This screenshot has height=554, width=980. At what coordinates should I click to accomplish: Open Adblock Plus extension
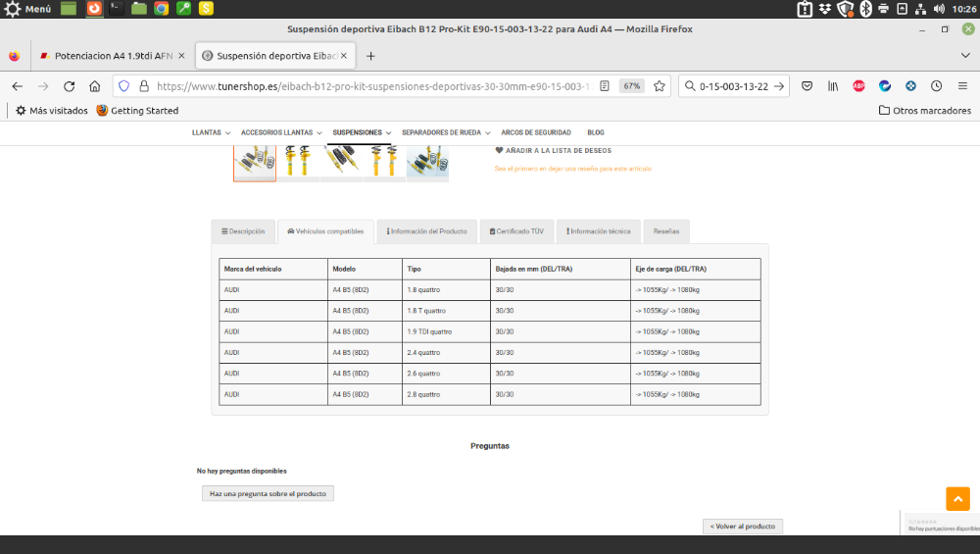tap(858, 86)
